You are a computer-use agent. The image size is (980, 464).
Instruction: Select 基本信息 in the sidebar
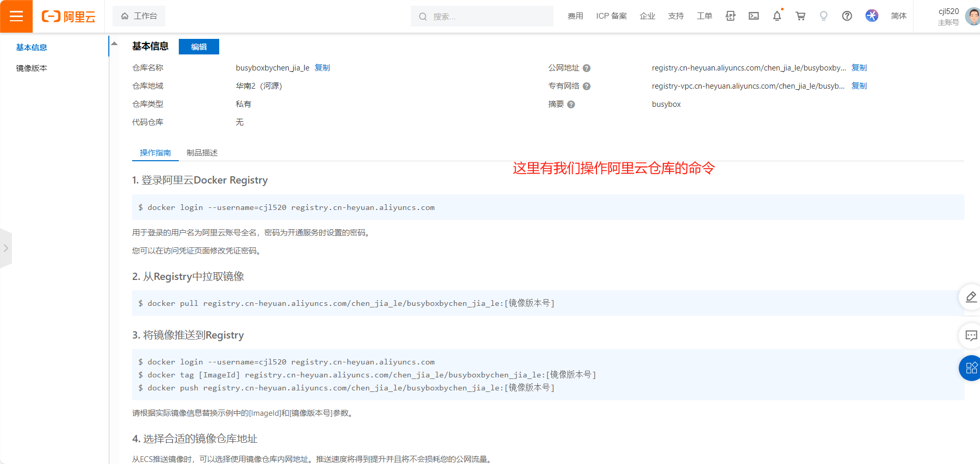pos(32,47)
